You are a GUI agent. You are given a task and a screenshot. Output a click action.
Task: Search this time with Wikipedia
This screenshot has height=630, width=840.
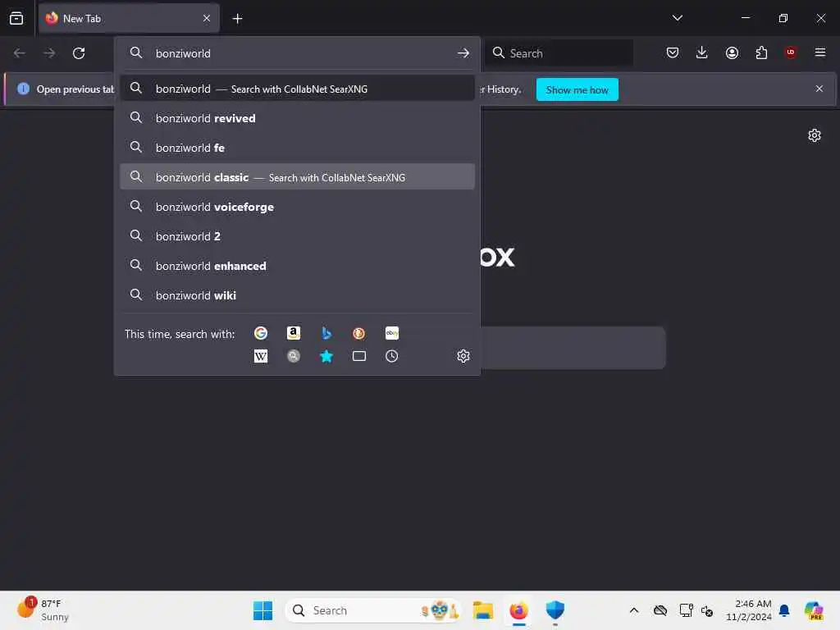[x=261, y=356]
